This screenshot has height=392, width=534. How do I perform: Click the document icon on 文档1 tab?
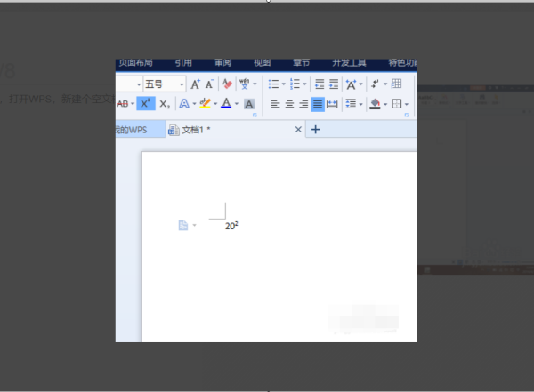[174, 130]
